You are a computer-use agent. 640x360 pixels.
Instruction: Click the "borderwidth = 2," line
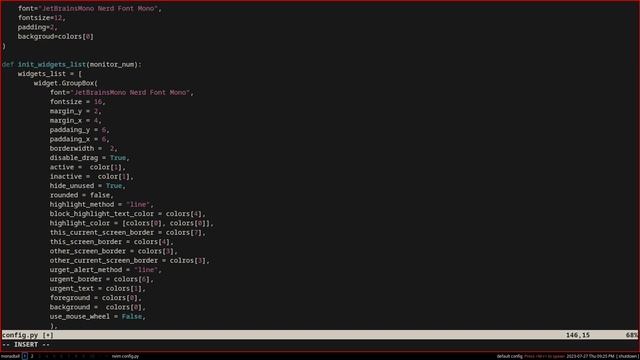84,149
